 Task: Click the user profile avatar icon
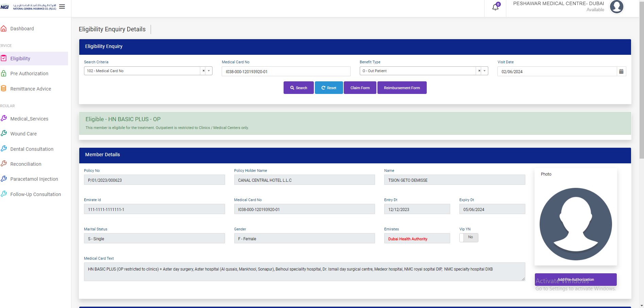pos(616,7)
